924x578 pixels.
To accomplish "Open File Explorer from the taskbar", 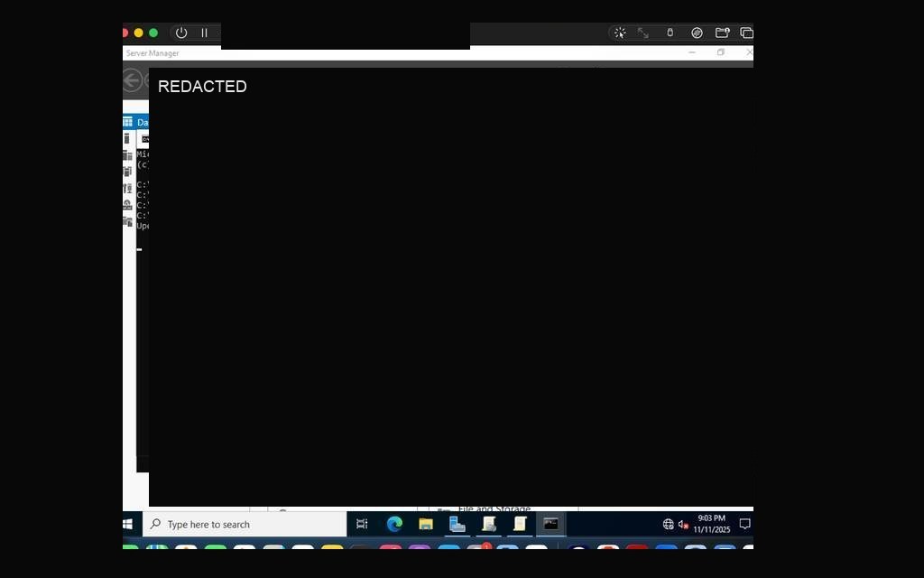I will [x=426, y=524].
